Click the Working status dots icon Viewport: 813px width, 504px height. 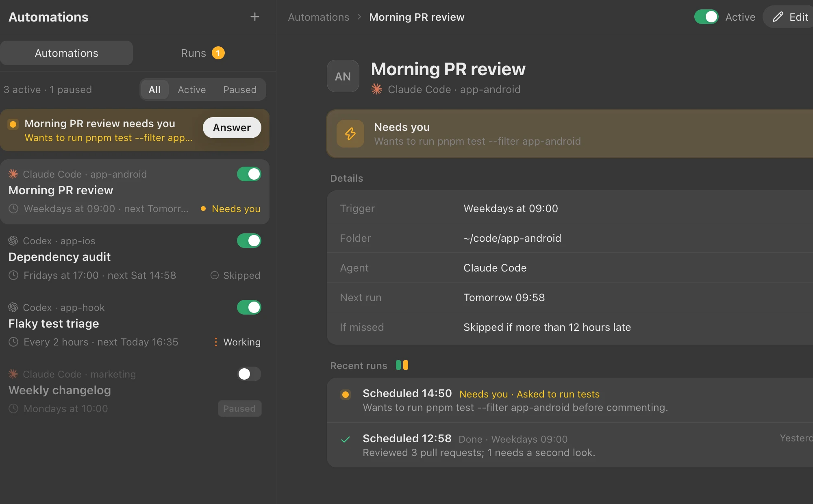click(x=215, y=342)
